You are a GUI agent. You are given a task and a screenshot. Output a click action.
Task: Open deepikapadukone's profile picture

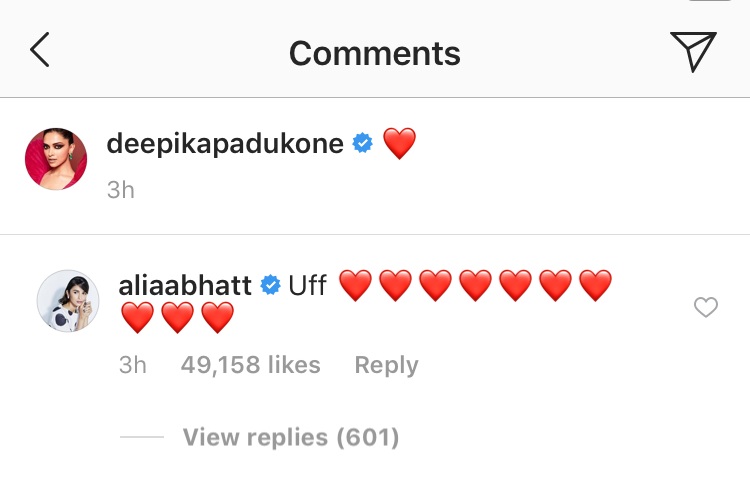(x=56, y=158)
